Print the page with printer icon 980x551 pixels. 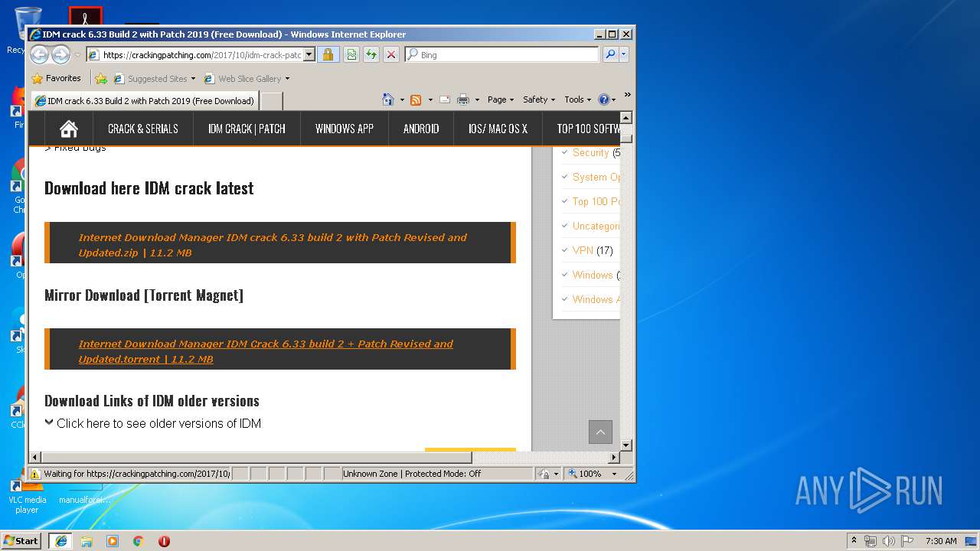tap(462, 99)
